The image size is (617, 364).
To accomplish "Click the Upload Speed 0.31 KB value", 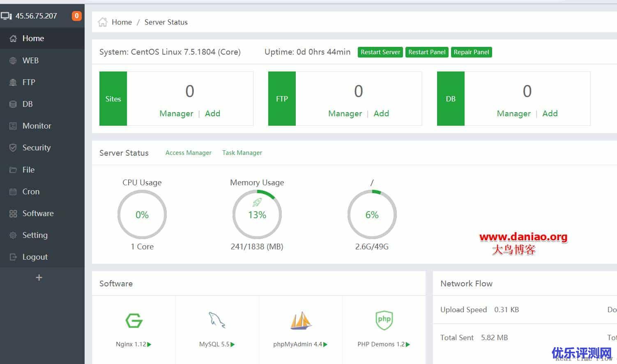I will tap(506, 310).
